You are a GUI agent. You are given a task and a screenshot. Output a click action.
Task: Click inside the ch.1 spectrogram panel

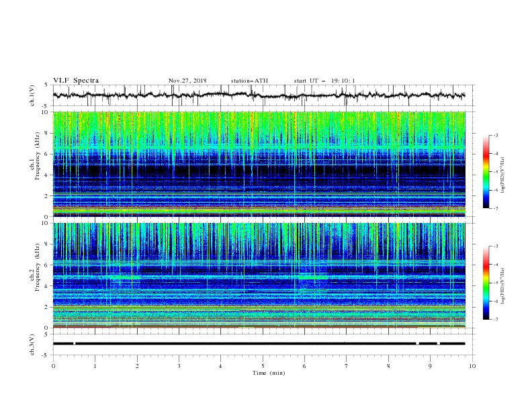click(259, 164)
